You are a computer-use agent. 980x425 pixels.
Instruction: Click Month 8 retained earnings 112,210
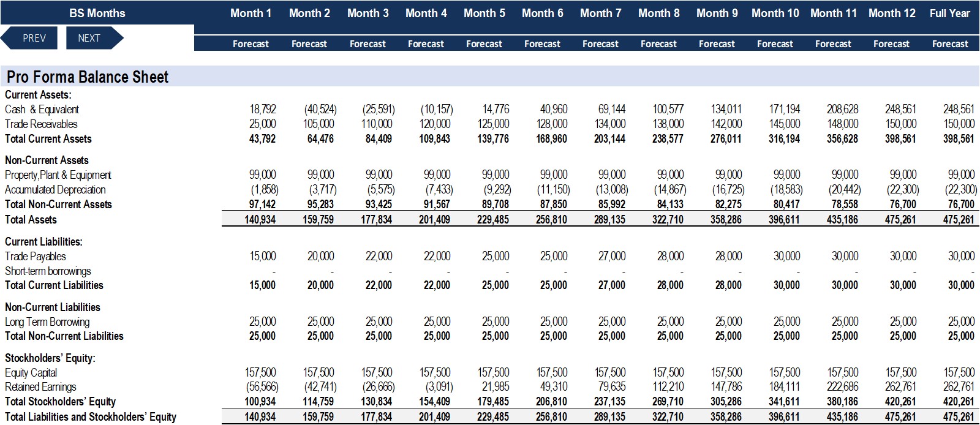pos(668,387)
